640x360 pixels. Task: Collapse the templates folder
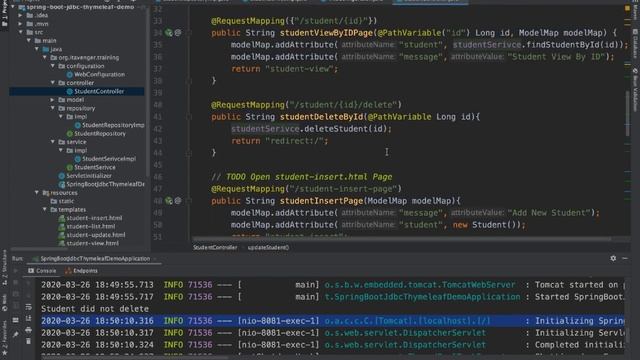point(45,209)
